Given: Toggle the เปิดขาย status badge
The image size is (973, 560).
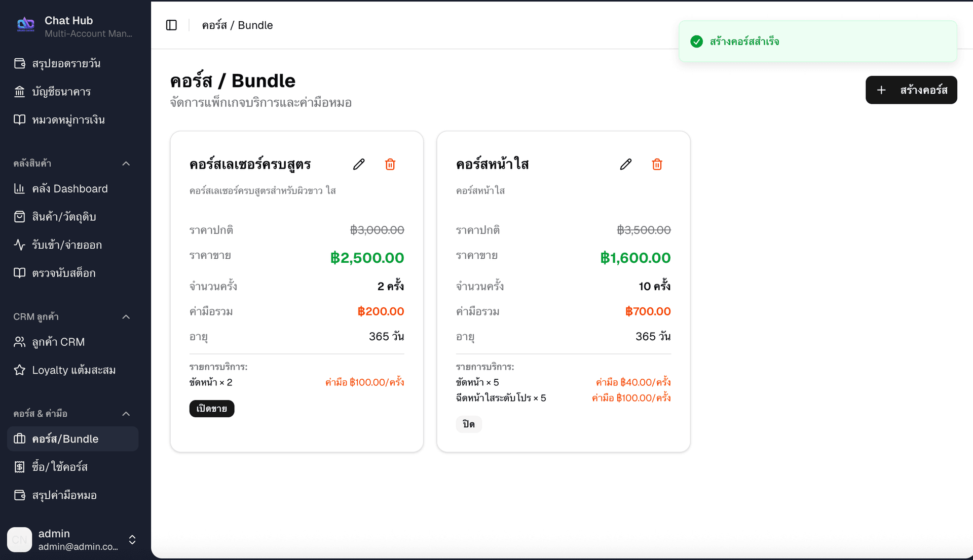Looking at the screenshot, I should (212, 409).
